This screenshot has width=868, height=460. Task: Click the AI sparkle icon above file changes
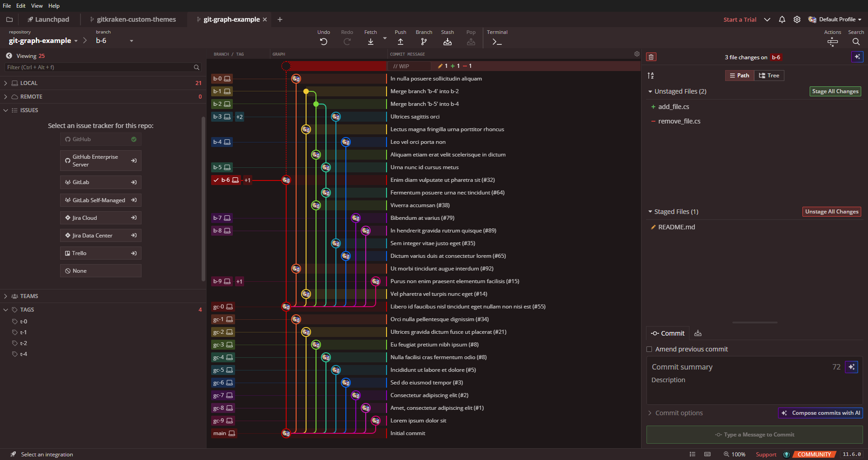(858, 57)
